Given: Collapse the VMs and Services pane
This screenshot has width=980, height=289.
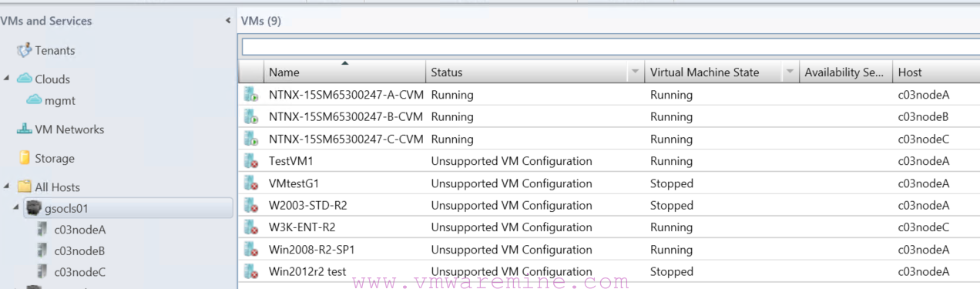Looking at the screenshot, I should tap(228, 21).
